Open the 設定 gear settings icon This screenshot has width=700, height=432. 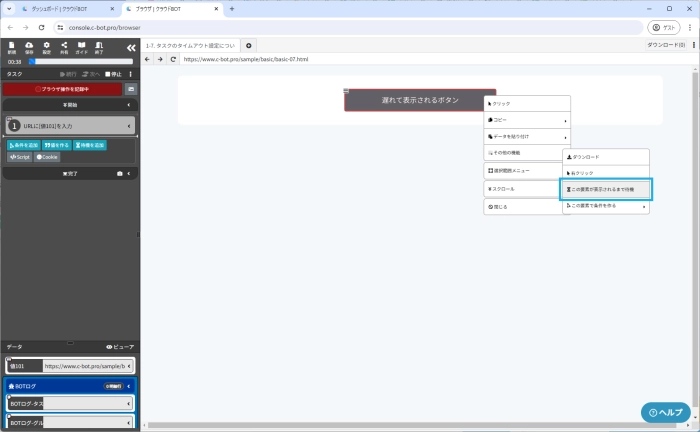tap(46, 46)
